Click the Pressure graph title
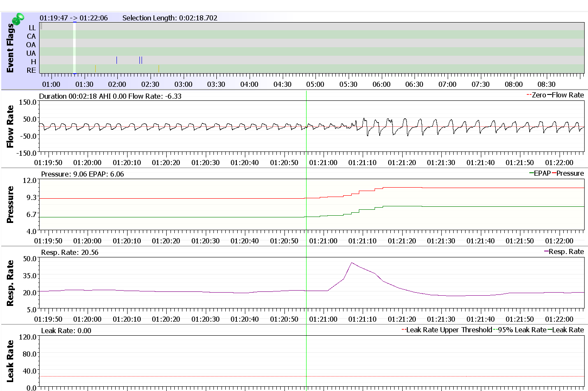This screenshot has height=391, width=588. [10, 205]
